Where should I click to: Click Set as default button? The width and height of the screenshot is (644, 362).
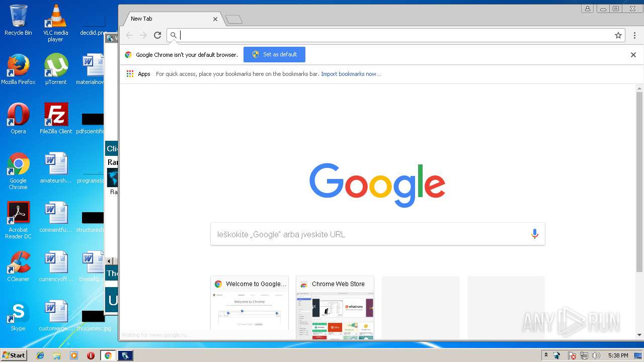click(x=274, y=54)
